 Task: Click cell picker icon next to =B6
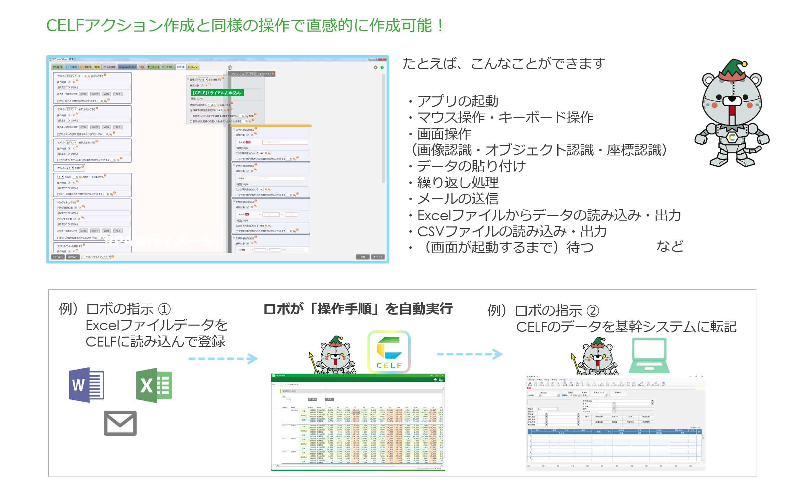[x=266, y=153]
